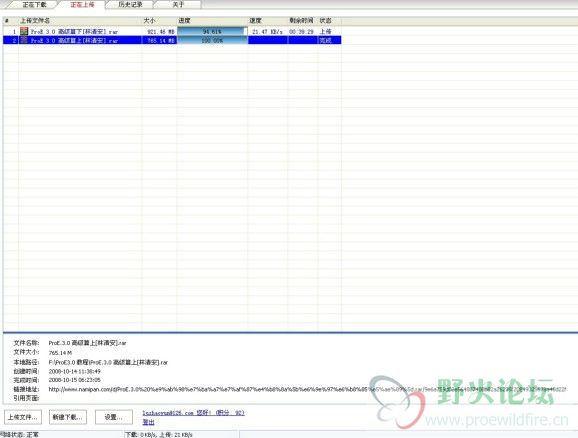Open the 设置... button

coord(114,417)
